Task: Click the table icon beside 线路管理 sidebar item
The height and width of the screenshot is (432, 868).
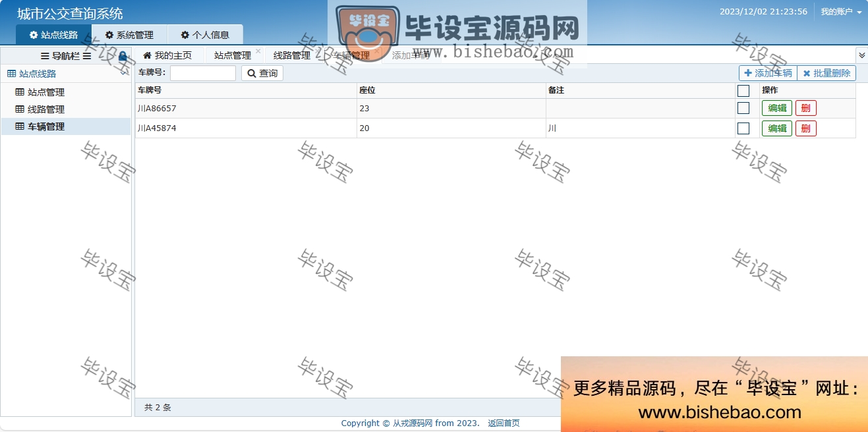Action: [x=20, y=109]
